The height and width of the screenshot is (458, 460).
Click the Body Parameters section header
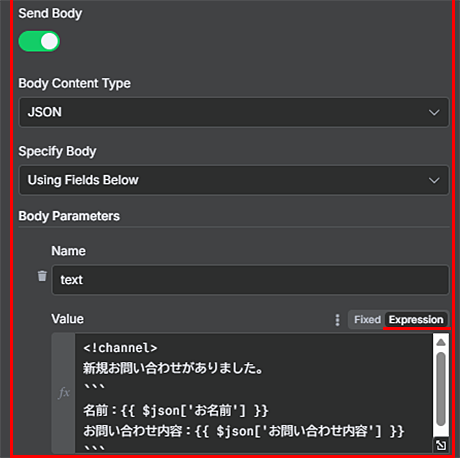pos(69,216)
